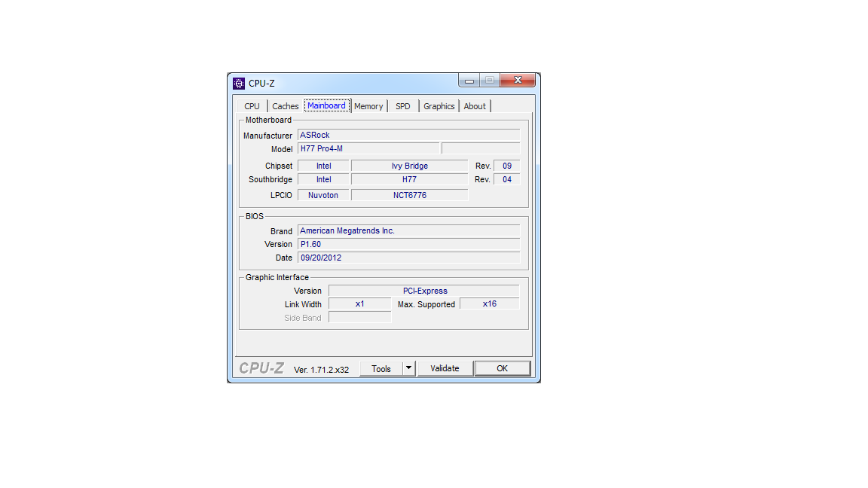Viewport: 868px width, 488px height.
Task: Go to the Memory tab
Action: (x=368, y=106)
